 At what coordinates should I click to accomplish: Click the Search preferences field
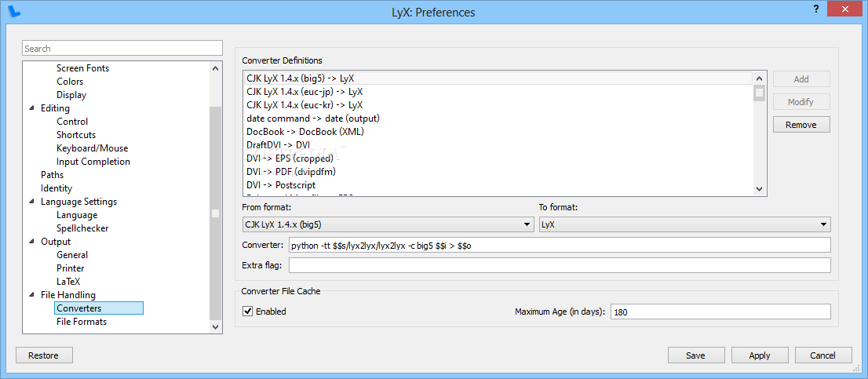click(x=122, y=48)
